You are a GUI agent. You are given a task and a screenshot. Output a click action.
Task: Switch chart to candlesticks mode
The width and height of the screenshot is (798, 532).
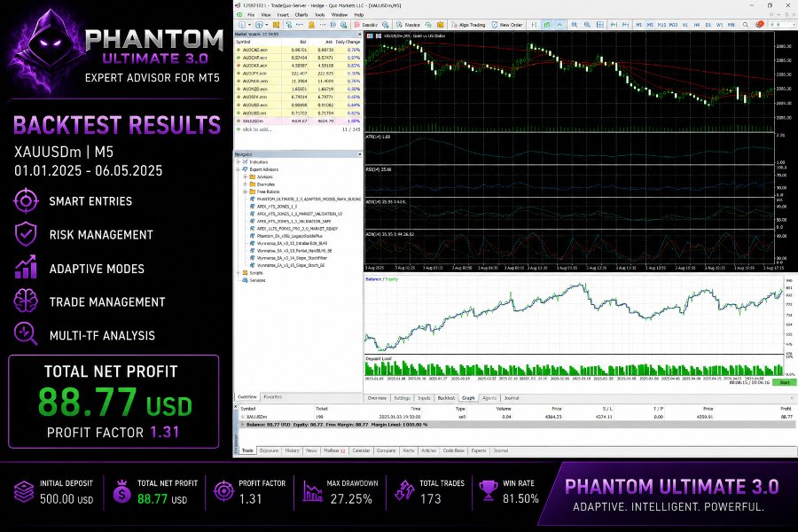pyautogui.click(x=546, y=25)
